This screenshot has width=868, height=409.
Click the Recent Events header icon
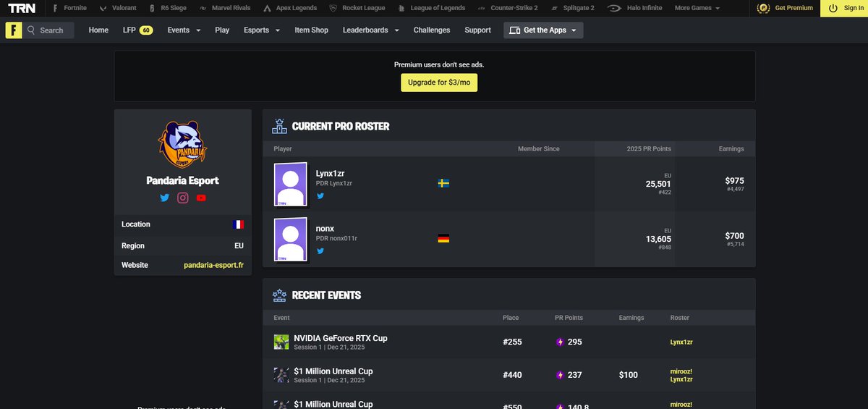(279, 295)
